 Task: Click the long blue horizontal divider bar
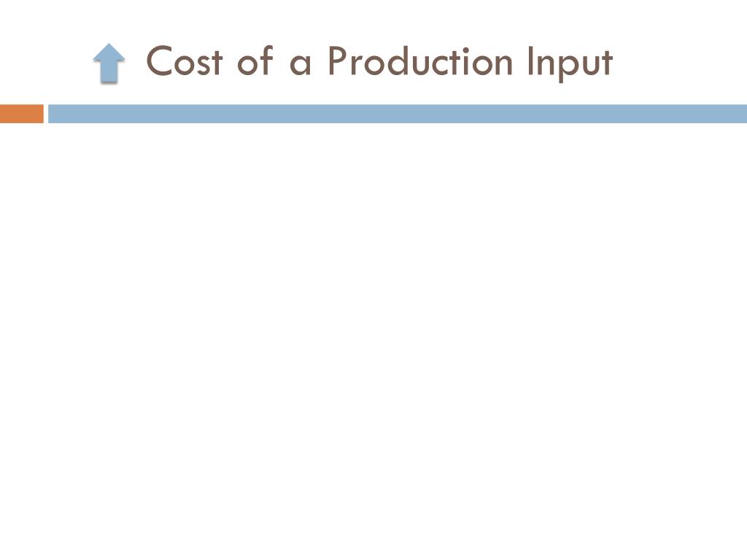coord(398,114)
